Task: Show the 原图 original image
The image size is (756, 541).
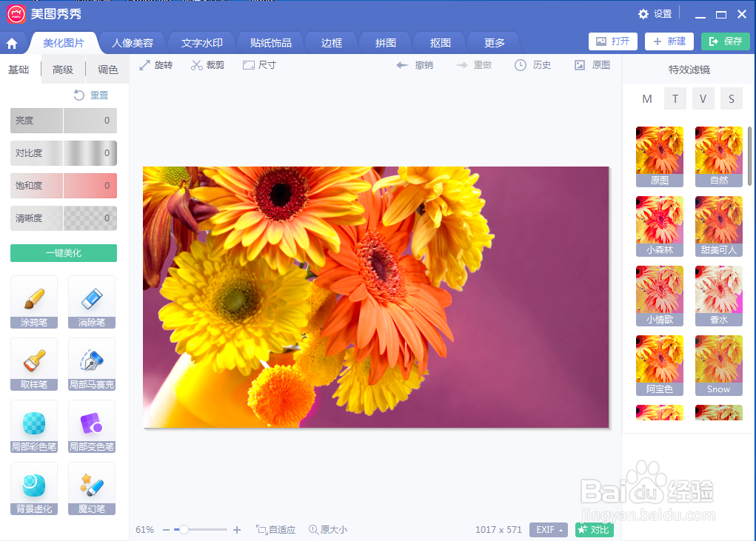Action: coord(592,65)
